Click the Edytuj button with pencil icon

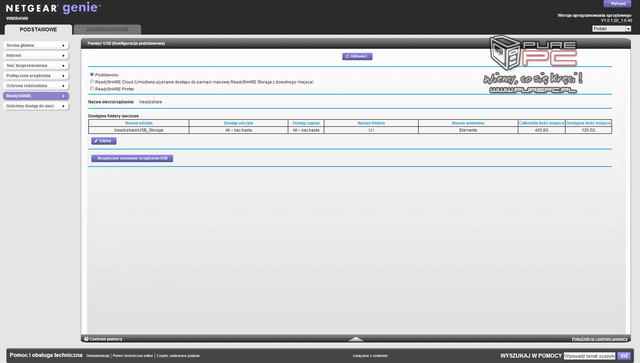[104, 141]
